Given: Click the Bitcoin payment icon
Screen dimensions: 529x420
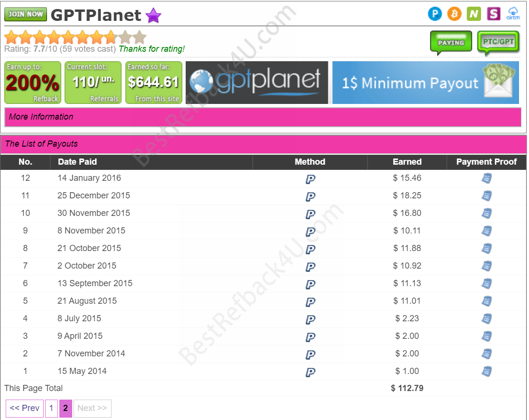Looking at the screenshot, I should pyautogui.click(x=454, y=14).
